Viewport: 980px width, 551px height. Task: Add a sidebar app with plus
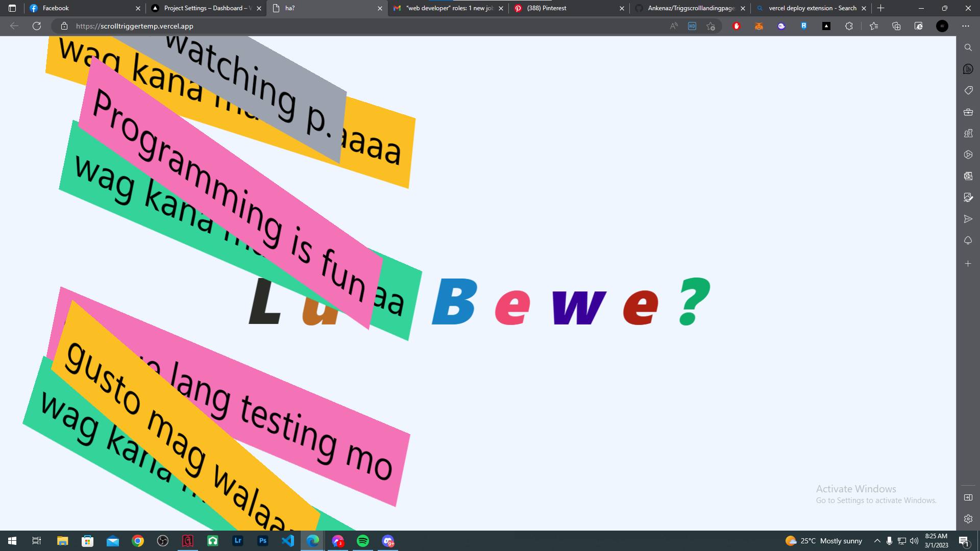tap(968, 264)
